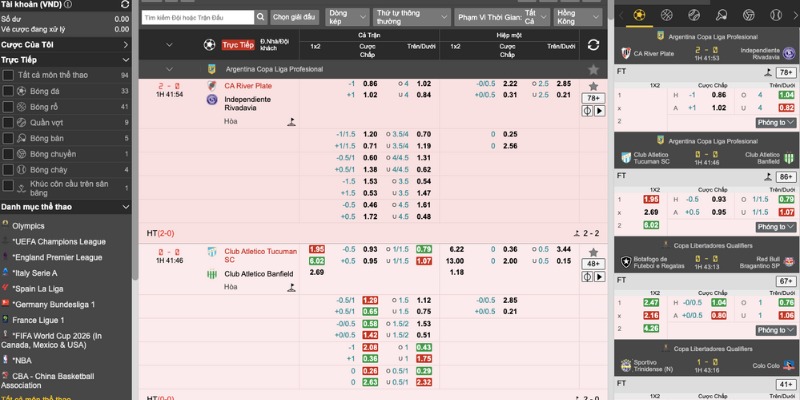Open corner markets in Tucuman side card
This screenshot has width=800, height=400.
(767, 177)
